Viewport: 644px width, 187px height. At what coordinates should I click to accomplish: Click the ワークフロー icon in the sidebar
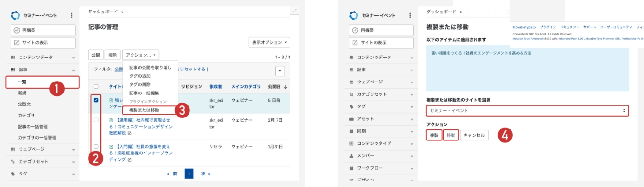[x=352, y=169]
